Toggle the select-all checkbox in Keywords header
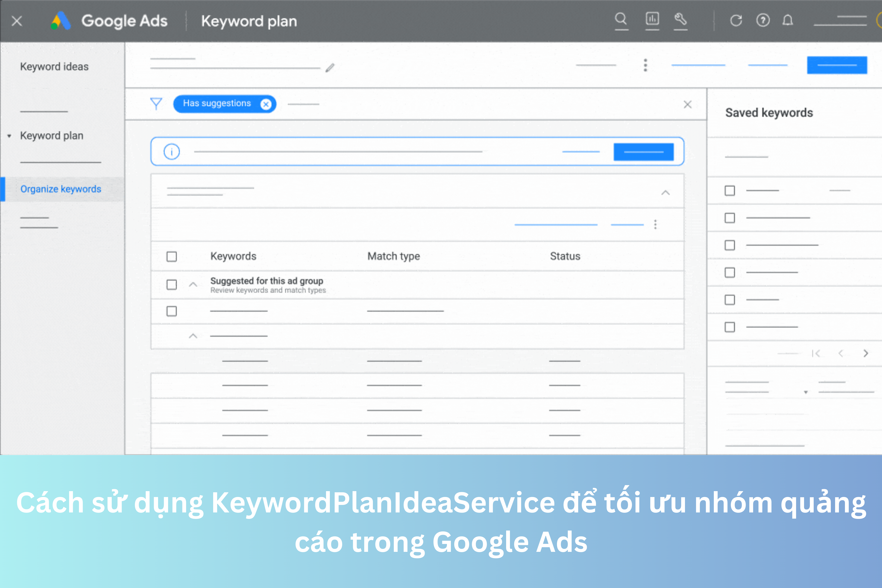 [x=171, y=256]
